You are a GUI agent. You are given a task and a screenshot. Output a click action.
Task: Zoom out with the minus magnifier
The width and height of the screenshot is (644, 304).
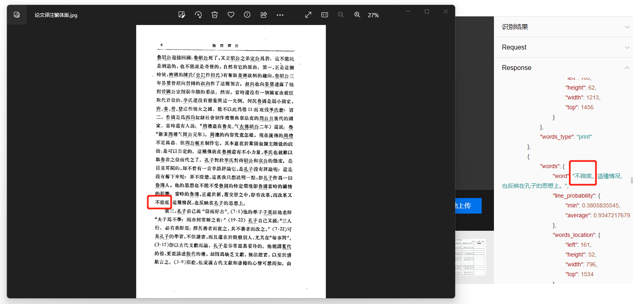341,15
